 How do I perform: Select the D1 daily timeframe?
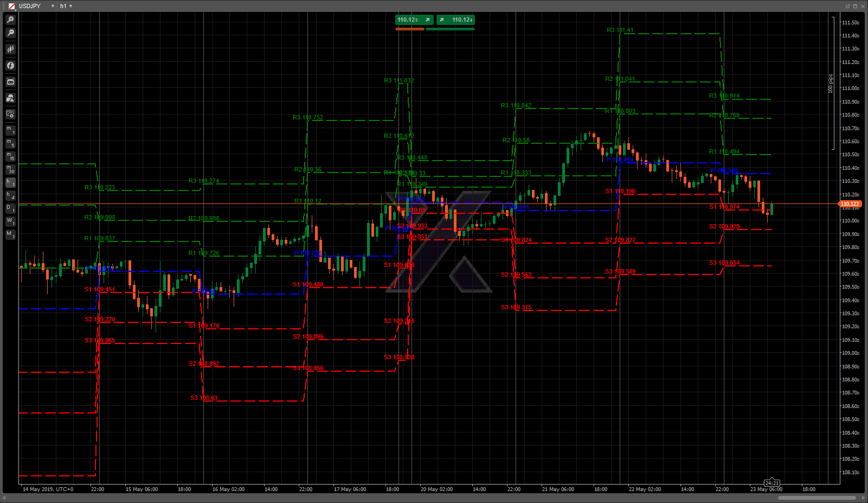[x=10, y=208]
